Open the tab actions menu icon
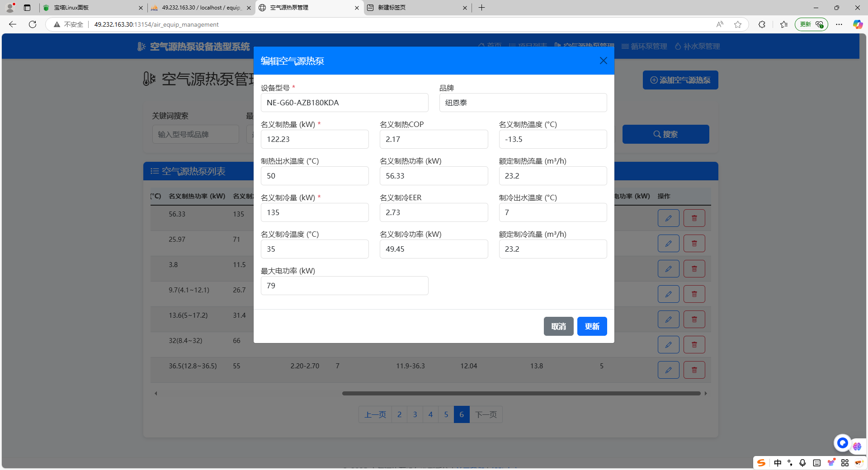 coord(27,8)
